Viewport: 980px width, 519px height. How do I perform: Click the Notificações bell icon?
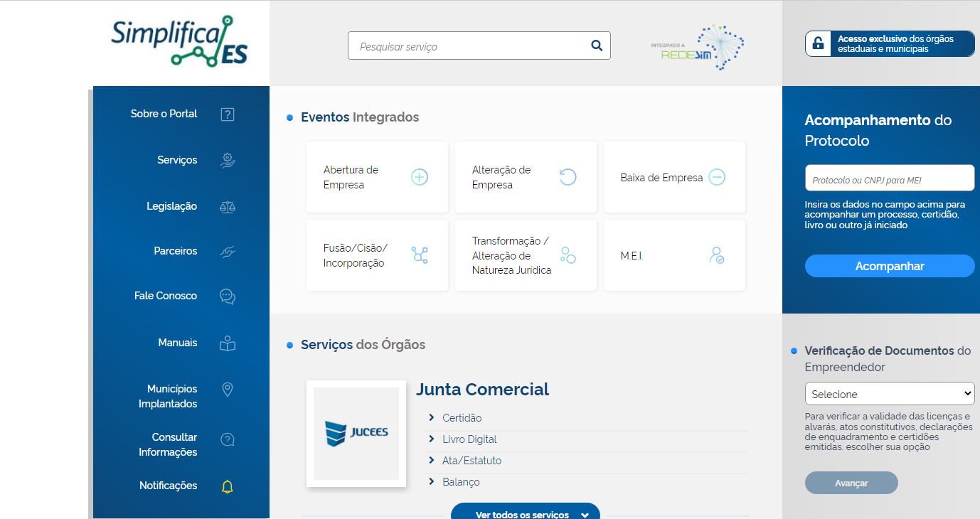click(x=228, y=486)
